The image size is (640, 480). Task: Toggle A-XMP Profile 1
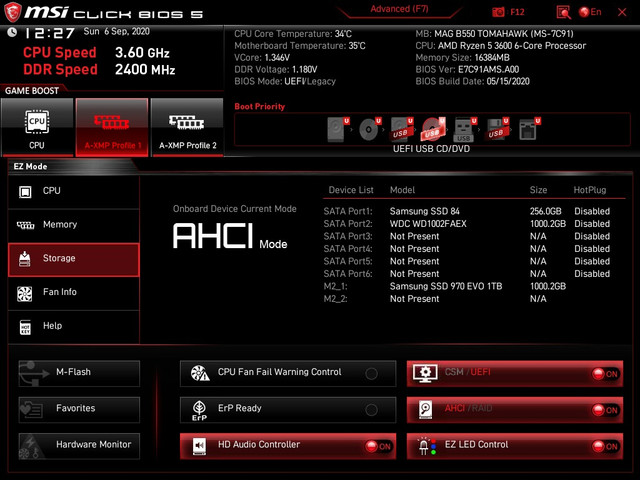pyautogui.click(x=112, y=127)
